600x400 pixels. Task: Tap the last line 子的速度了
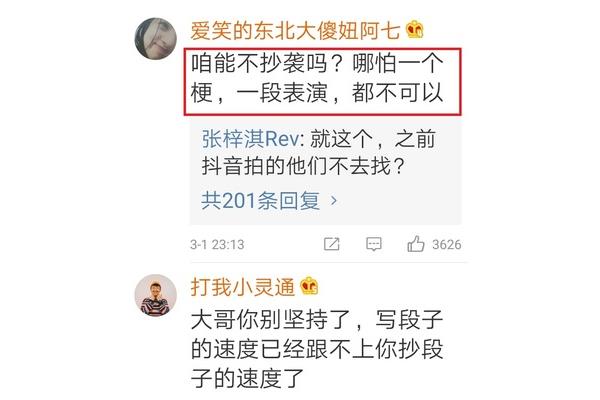pyautogui.click(x=247, y=378)
